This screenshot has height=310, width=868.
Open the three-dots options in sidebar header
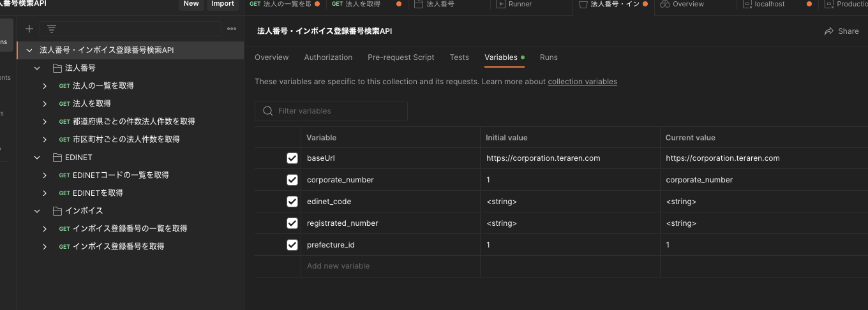click(x=232, y=29)
